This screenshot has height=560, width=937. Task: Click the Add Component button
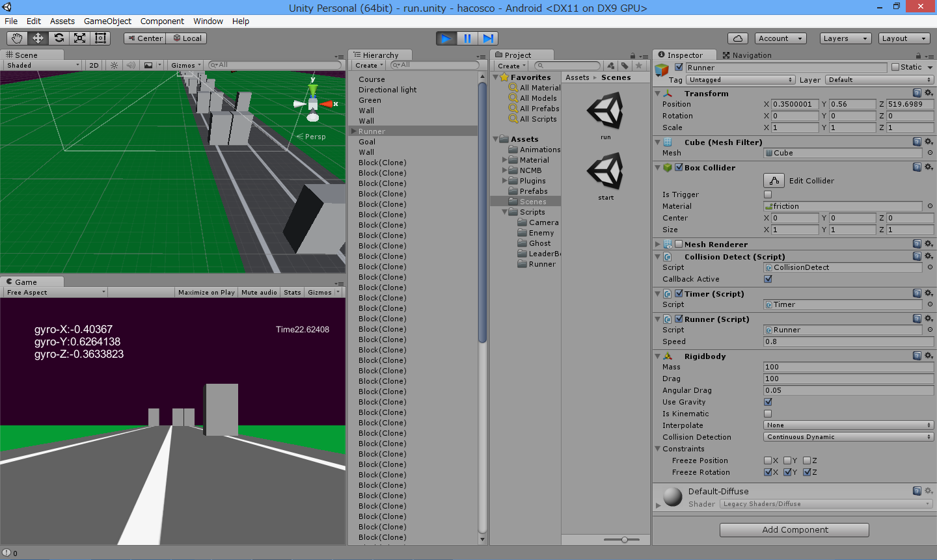793,529
